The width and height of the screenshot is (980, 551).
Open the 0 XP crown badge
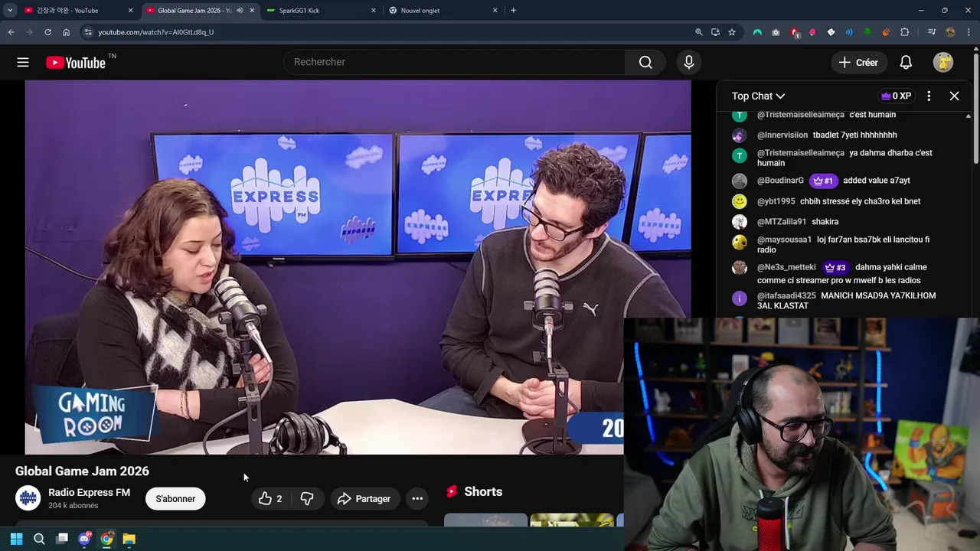click(x=896, y=96)
